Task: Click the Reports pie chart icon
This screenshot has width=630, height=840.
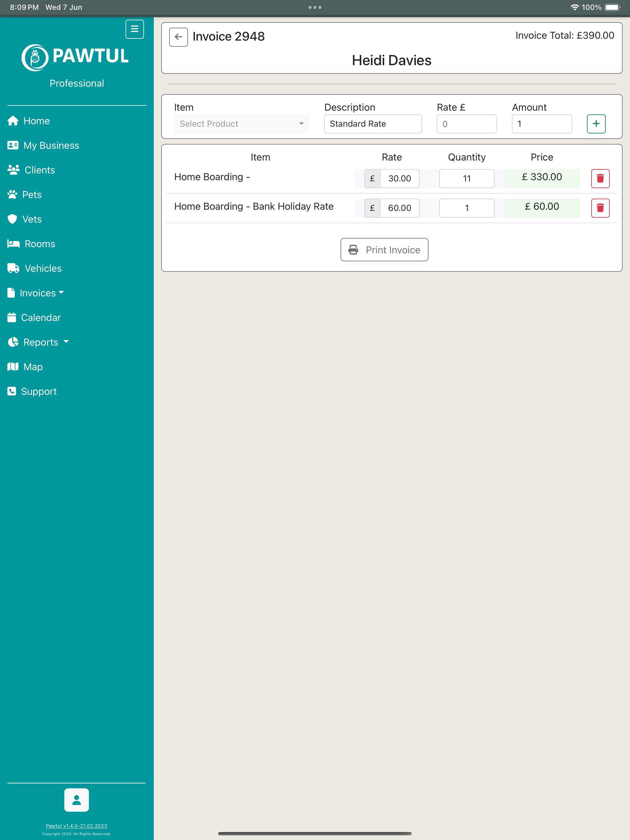Action: [x=13, y=342]
